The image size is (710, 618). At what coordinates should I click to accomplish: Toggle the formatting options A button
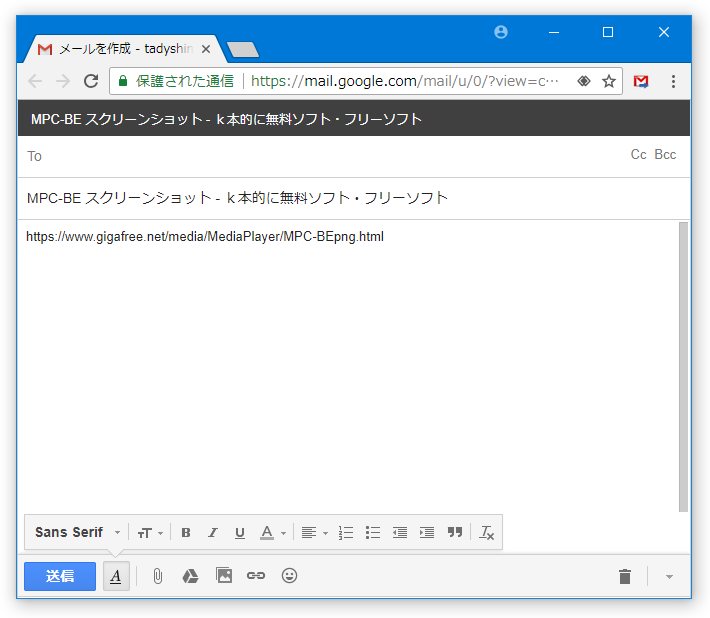click(x=116, y=576)
